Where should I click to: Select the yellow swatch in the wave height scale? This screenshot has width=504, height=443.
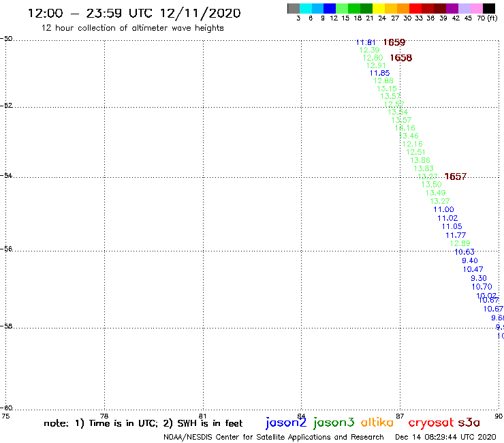(379, 8)
